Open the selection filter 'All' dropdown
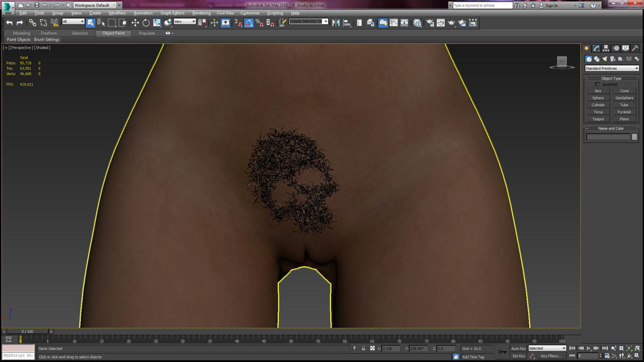644x362 pixels. click(x=73, y=22)
